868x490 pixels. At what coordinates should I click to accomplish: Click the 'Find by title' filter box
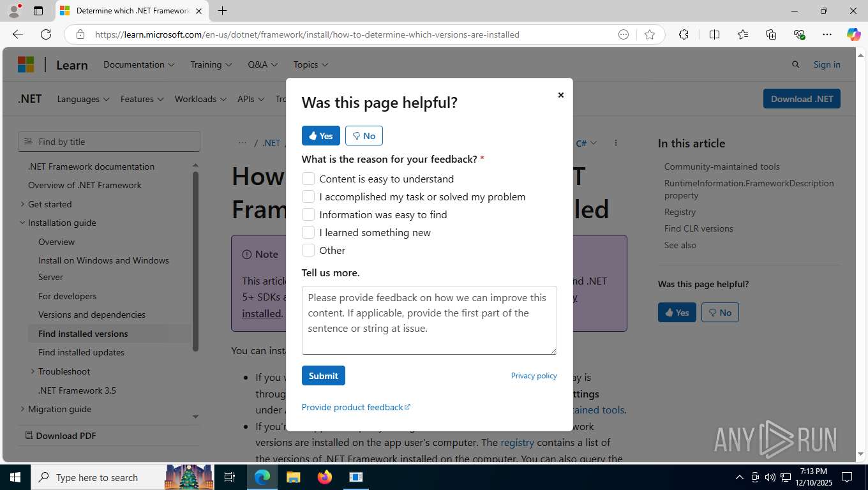click(109, 142)
